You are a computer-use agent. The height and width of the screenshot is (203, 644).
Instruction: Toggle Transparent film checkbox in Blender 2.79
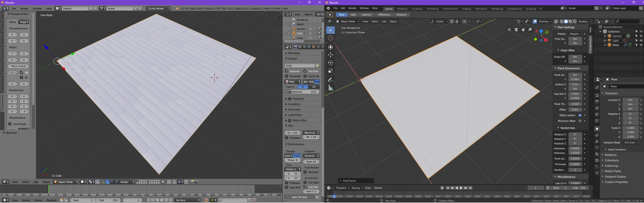coord(287,138)
